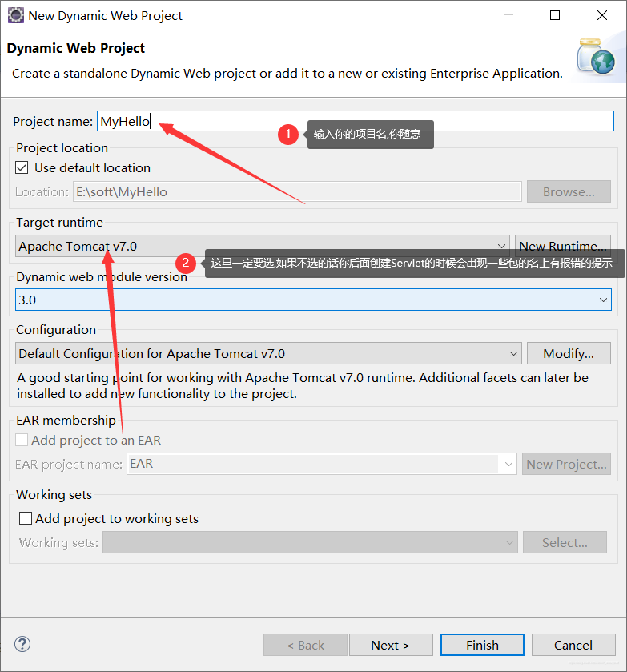This screenshot has height=672, width=627.
Task: Cancel the new project wizard
Action: point(573,645)
